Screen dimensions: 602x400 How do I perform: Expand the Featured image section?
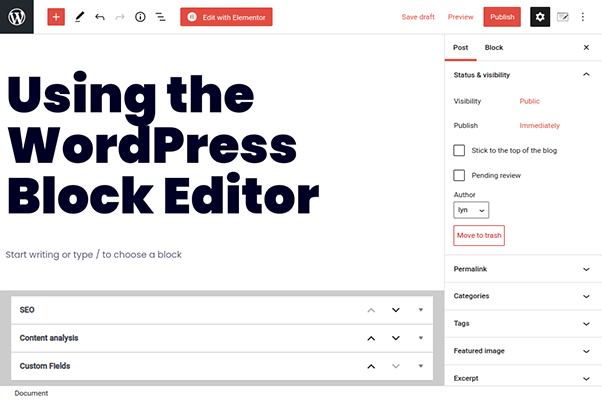tap(523, 351)
